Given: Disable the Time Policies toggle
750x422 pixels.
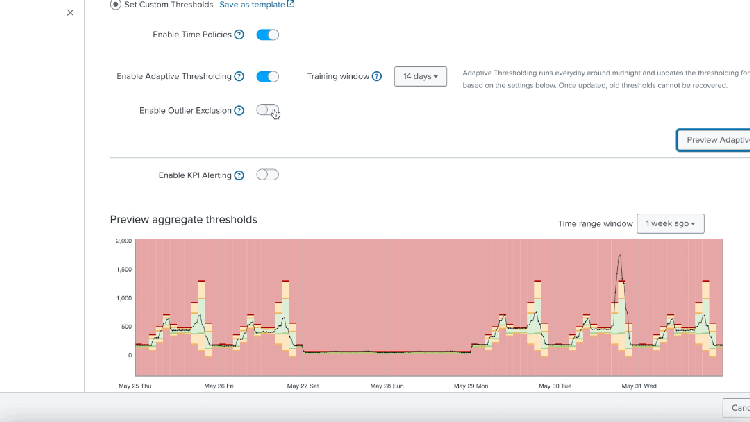Looking at the screenshot, I should point(267,35).
